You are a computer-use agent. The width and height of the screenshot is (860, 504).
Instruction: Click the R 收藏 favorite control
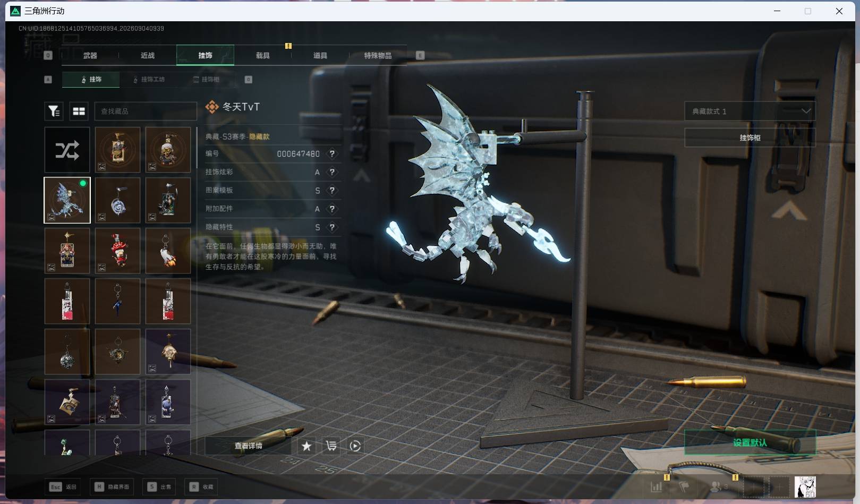tap(201, 487)
